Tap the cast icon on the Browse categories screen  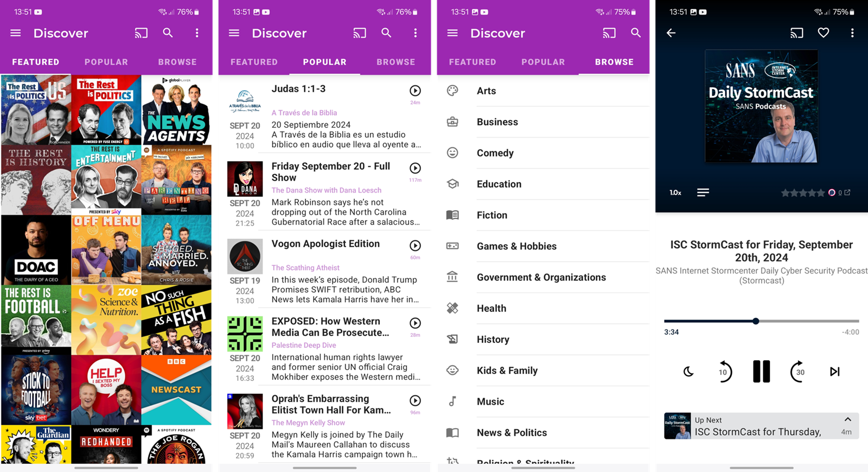(x=609, y=33)
